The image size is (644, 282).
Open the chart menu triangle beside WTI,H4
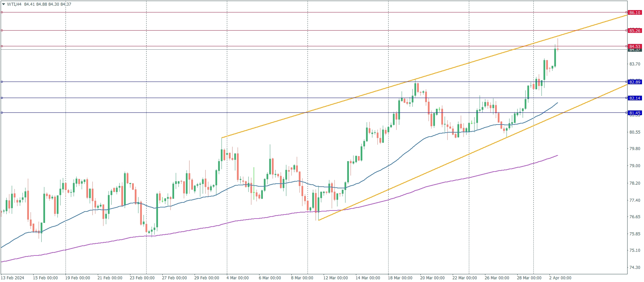(x=3, y=4)
